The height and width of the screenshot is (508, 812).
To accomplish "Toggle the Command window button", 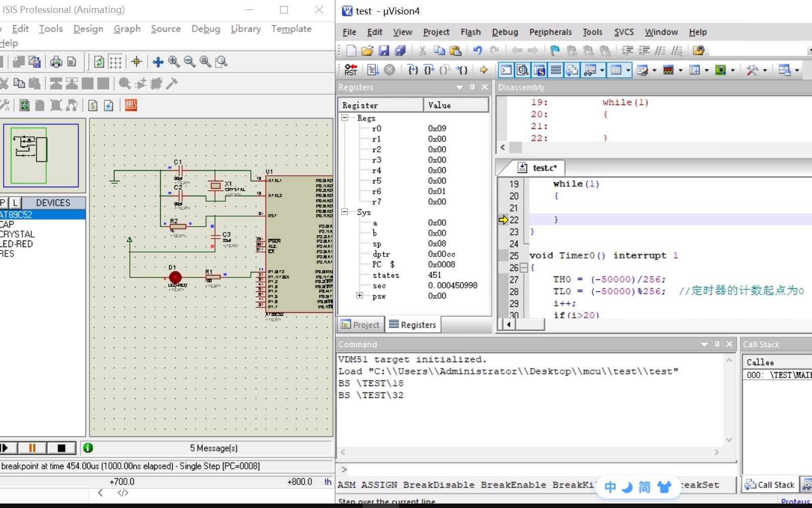I will pos(506,70).
